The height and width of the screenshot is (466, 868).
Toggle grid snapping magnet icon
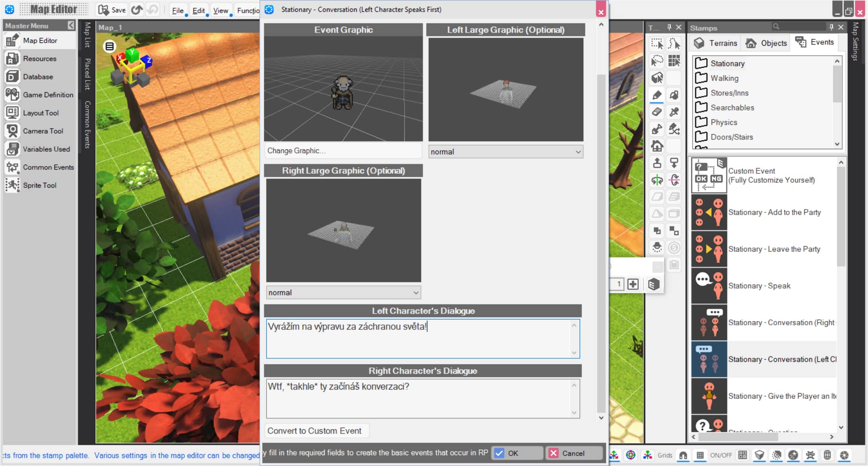click(x=683, y=455)
